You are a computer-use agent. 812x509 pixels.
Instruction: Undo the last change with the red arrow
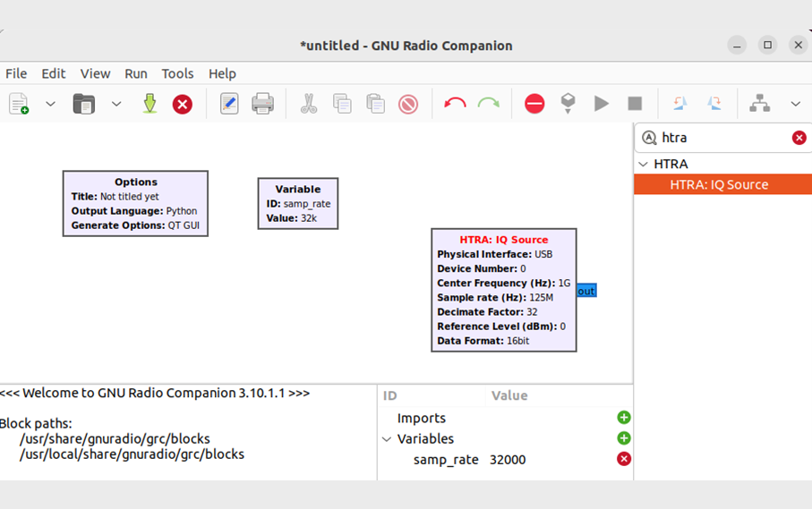pos(455,104)
